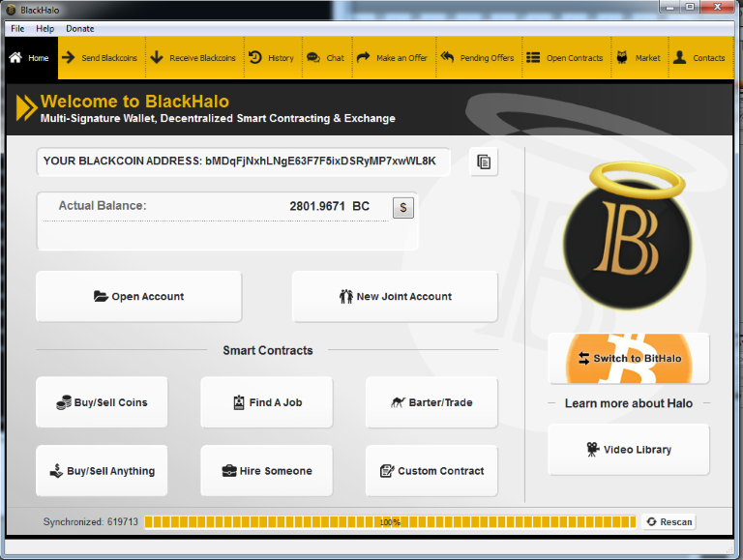This screenshot has width=743, height=560.
Task: View the Pending Offers tab
Action: (x=479, y=58)
